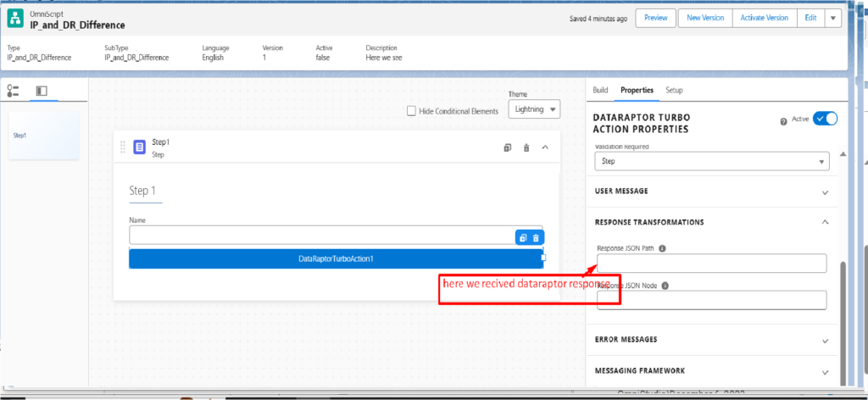Open the tree structure view icon
The height and width of the screenshot is (400, 868).
(13, 92)
